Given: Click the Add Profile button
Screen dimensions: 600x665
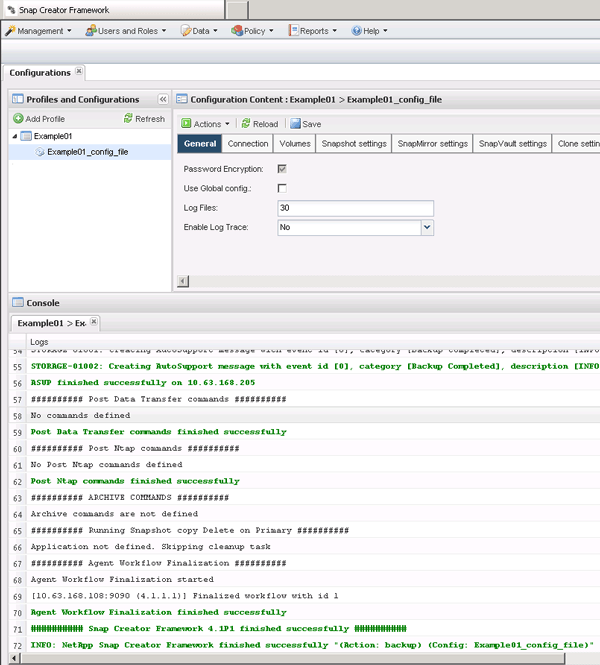Looking at the screenshot, I should pos(39,118).
